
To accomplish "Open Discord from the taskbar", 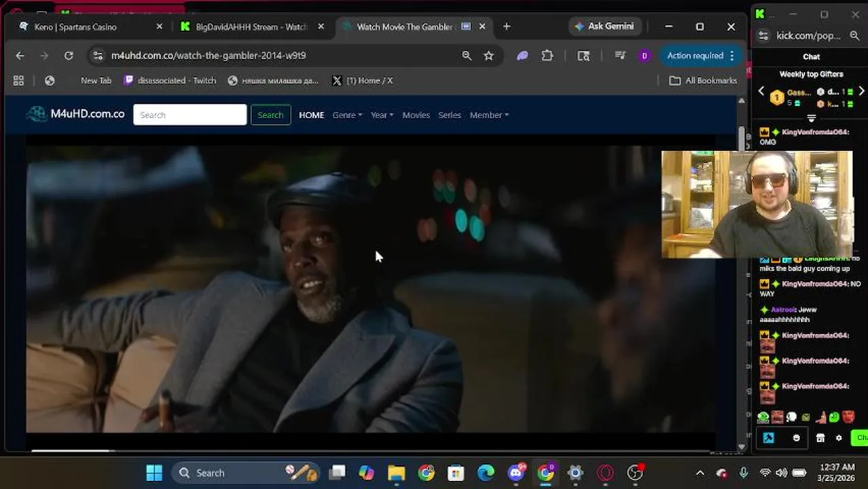I will coord(516,473).
